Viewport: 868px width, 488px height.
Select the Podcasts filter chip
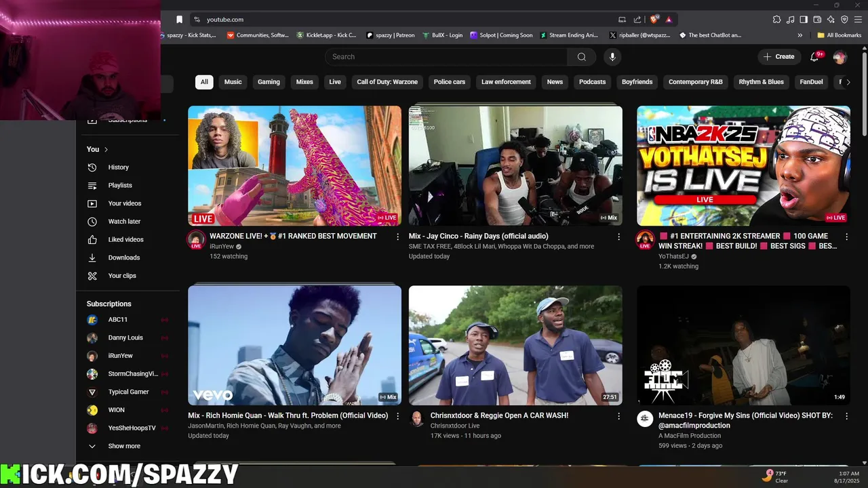click(592, 82)
